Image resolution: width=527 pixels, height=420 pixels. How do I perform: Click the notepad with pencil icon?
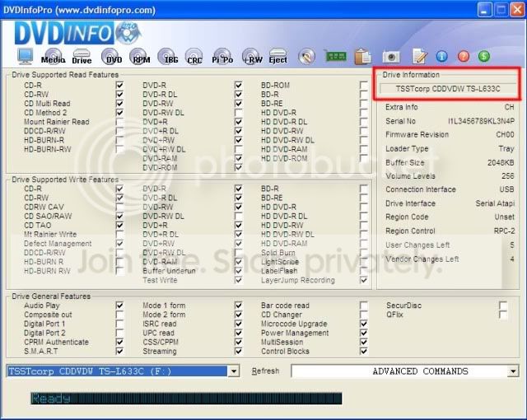[420, 57]
